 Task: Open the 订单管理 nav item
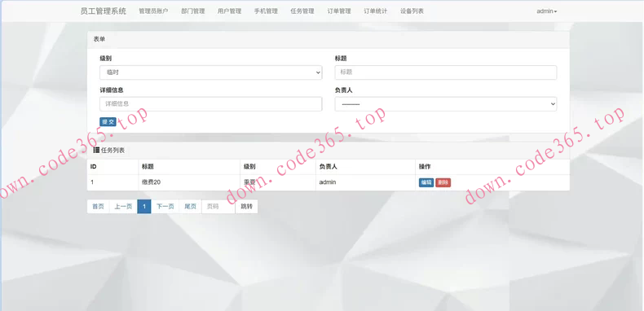click(339, 11)
